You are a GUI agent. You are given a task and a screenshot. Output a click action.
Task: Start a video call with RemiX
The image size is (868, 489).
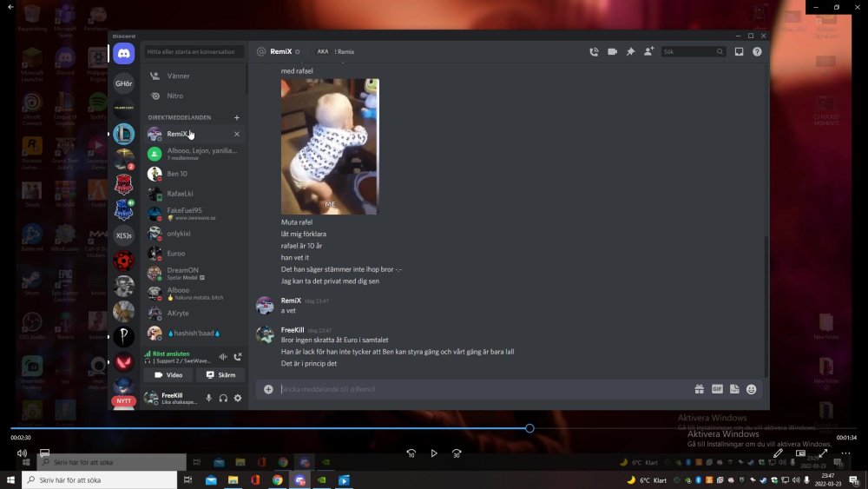pos(612,51)
